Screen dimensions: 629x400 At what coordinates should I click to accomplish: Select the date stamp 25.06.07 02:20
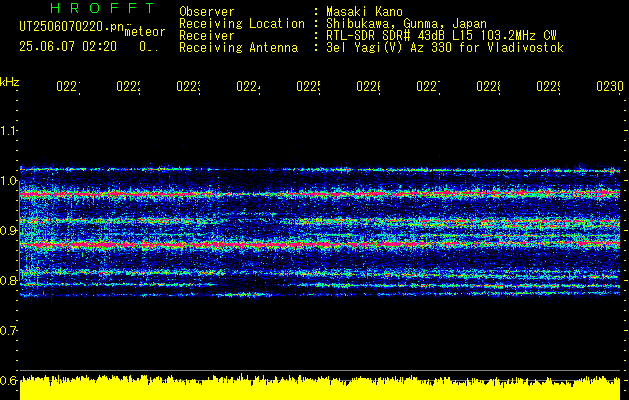point(68,47)
